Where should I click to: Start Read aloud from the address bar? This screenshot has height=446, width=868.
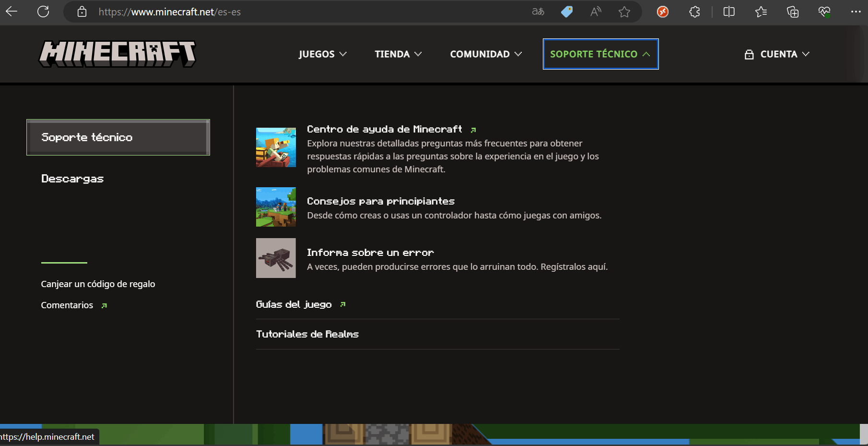coord(596,12)
